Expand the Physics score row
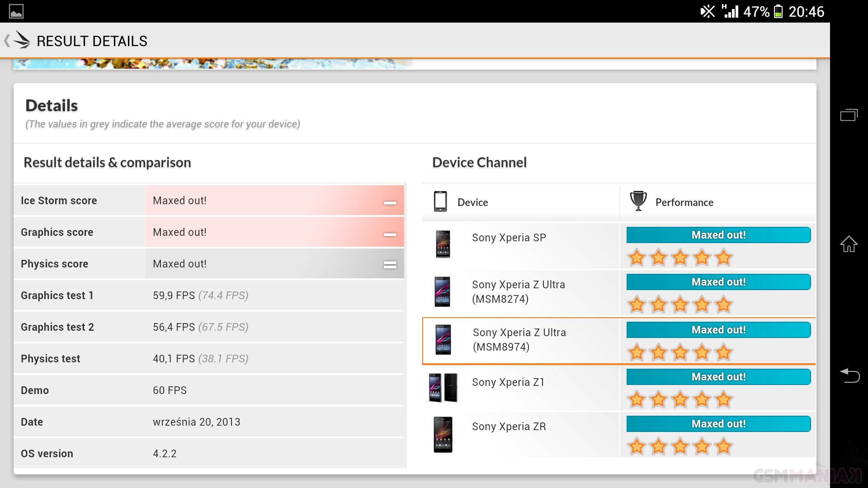The width and height of the screenshot is (868, 488). (390, 265)
